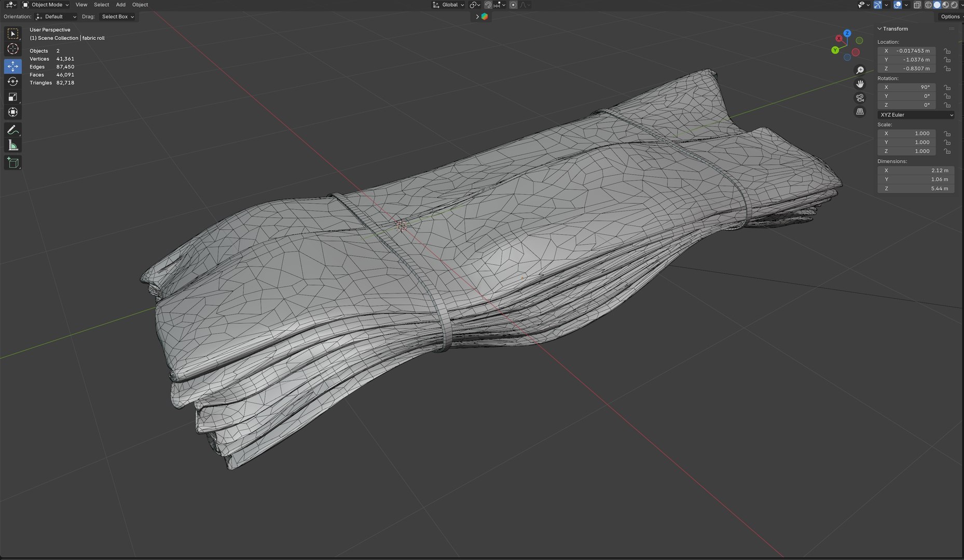Image resolution: width=964 pixels, height=560 pixels.
Task: Click the zoom view magnifier icon
Action: click(x=860, y=70)
